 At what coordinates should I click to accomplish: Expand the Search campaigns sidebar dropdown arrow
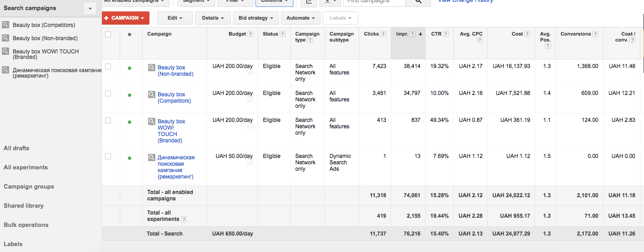pos(90,8)
